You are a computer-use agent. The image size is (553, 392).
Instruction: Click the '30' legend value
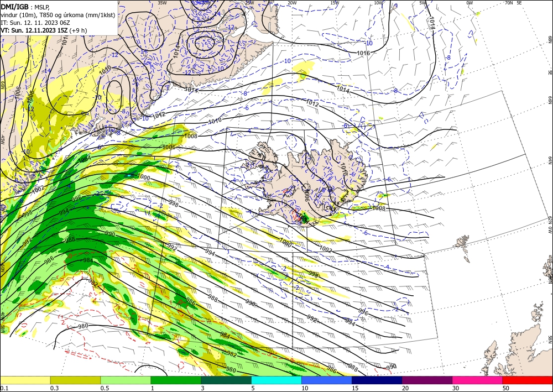[x=456, y=388]
